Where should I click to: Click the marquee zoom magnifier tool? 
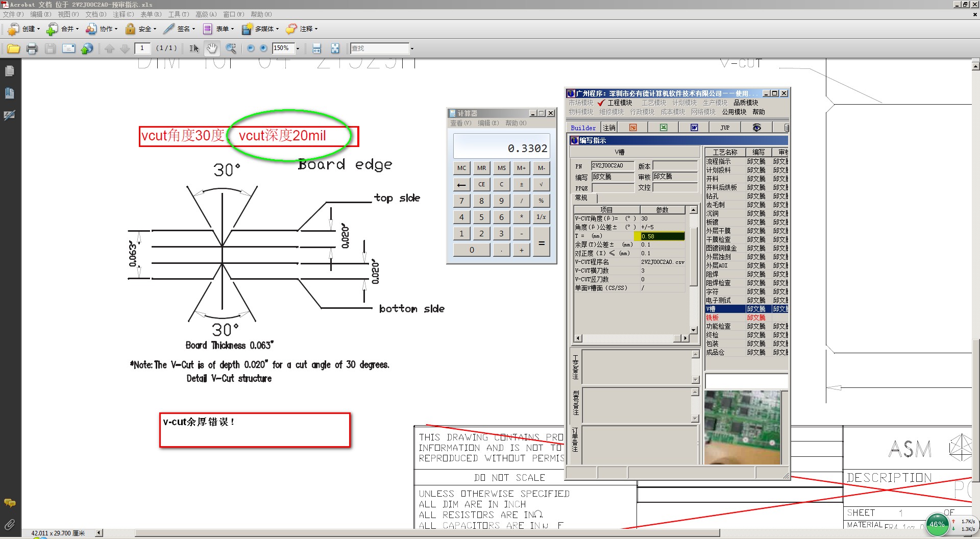(231, 48)
